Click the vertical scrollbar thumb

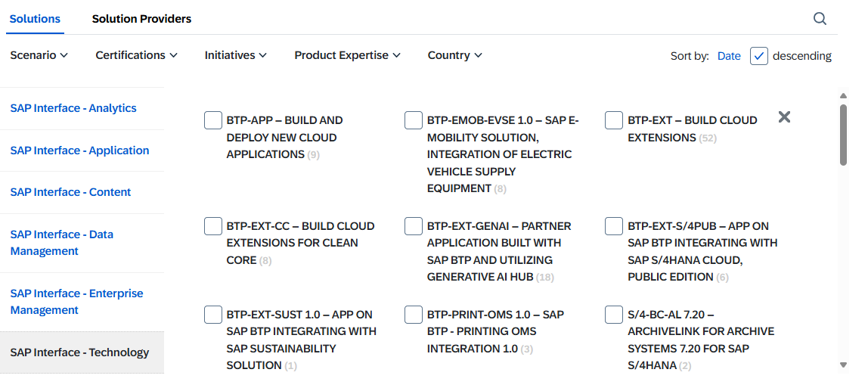pyautogui.click(x=843, y=135)
